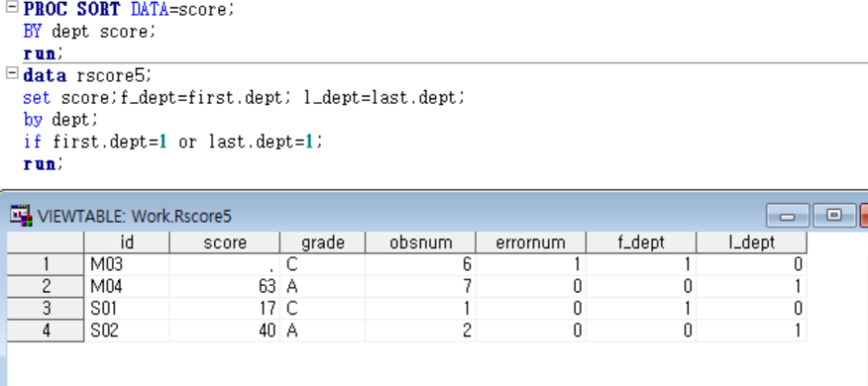This screenshot has height=386, width=868.
Task: Click the grade cell in row M04
Action: tap(323, 287)
